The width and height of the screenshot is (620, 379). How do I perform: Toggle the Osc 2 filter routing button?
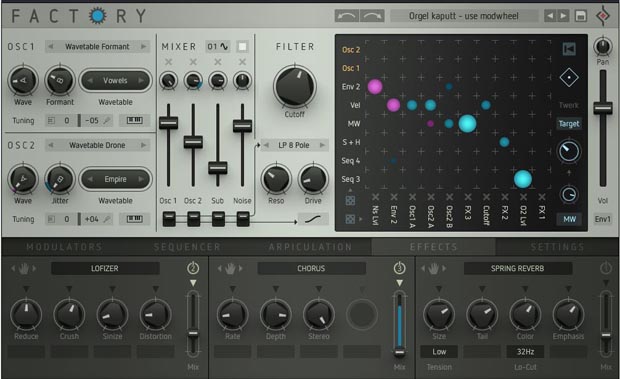pos(193,219)
